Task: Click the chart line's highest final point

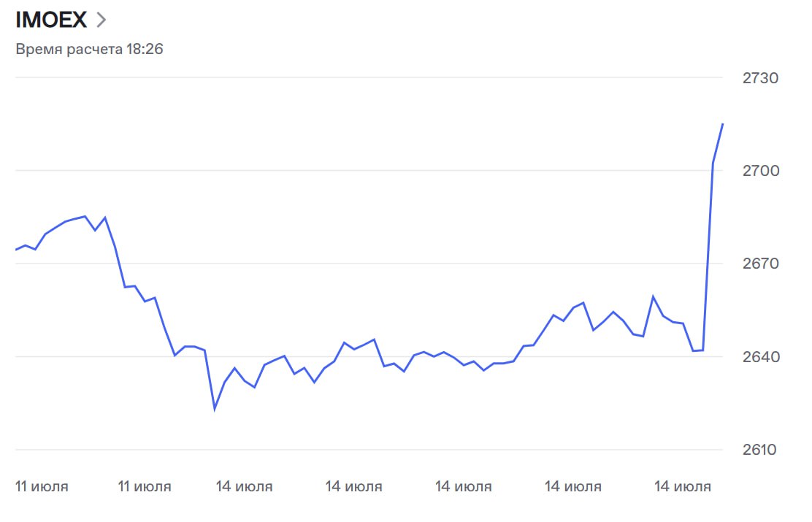Action: coord(722,124)
